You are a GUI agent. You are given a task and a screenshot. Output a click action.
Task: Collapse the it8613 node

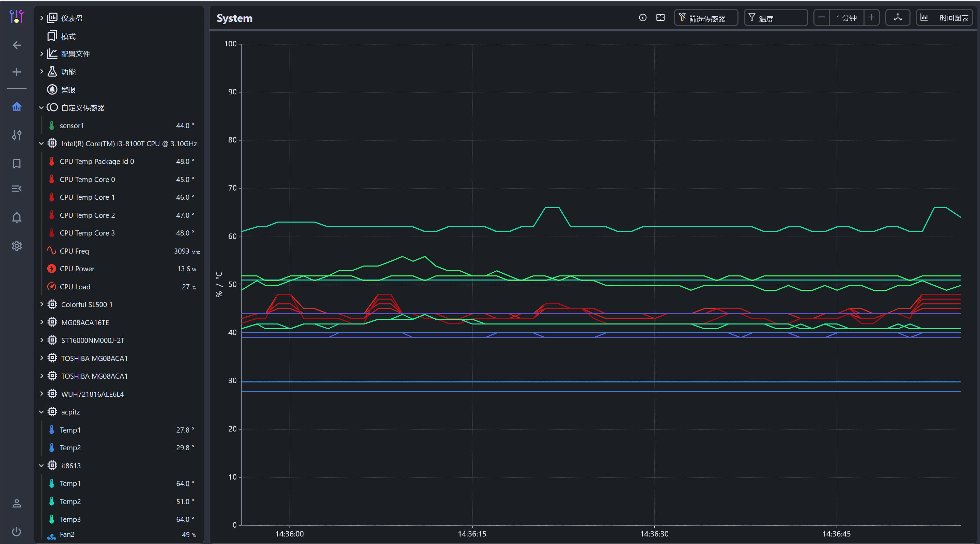click(x=42, y=466)
